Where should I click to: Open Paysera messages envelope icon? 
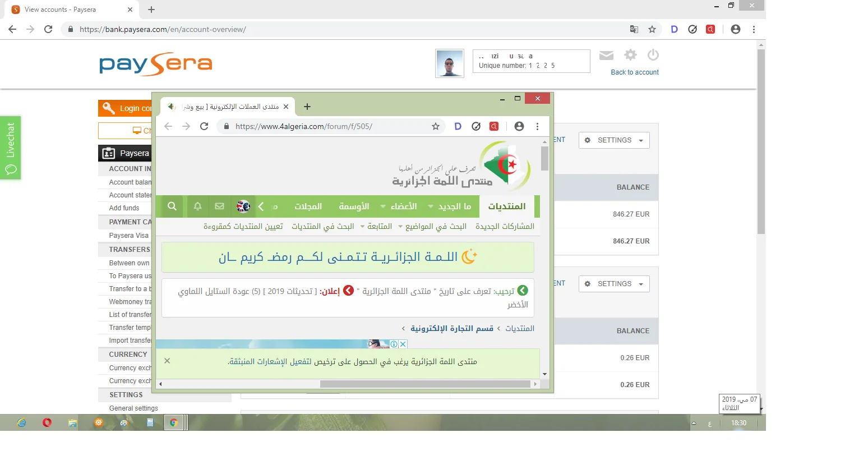point(606,55)
